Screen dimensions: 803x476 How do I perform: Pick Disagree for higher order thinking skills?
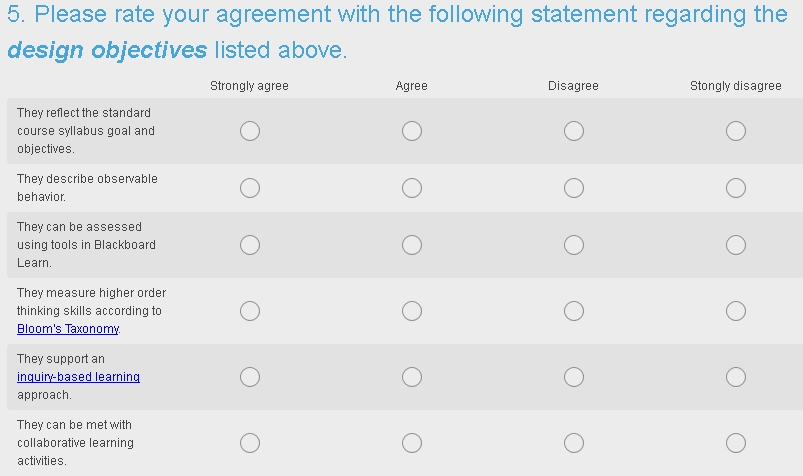[x=574, y=311]
